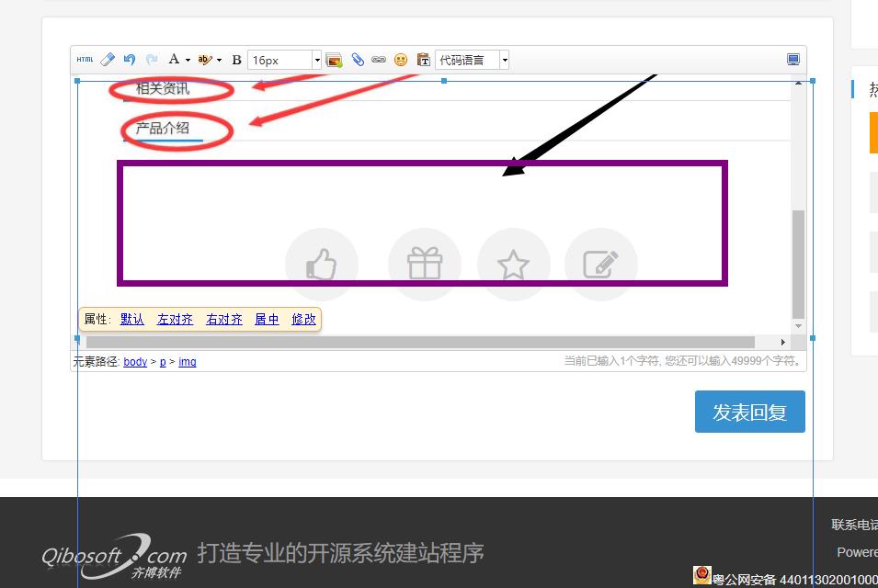Click the 左对齐 left align link
The image size is (878, 588).
[175, 320]
